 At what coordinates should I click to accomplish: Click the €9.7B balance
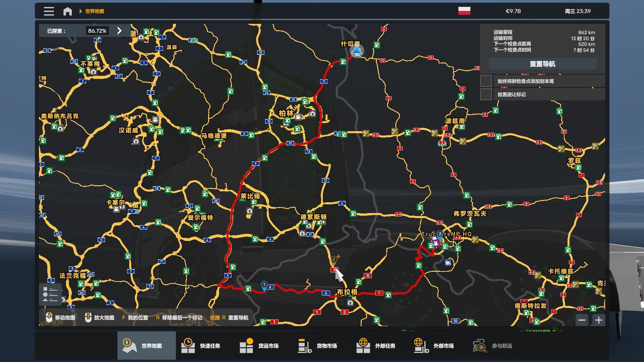tap(513, 11)
